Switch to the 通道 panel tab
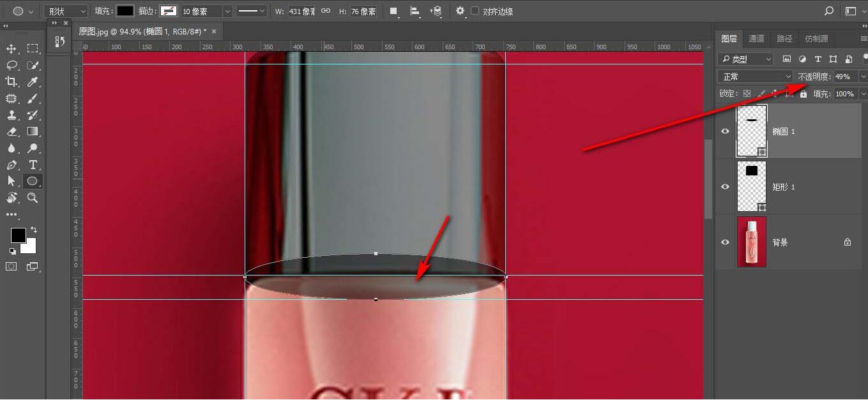This screenshot has width=868, height=400. pyautogui.click(x=756, y=38)
